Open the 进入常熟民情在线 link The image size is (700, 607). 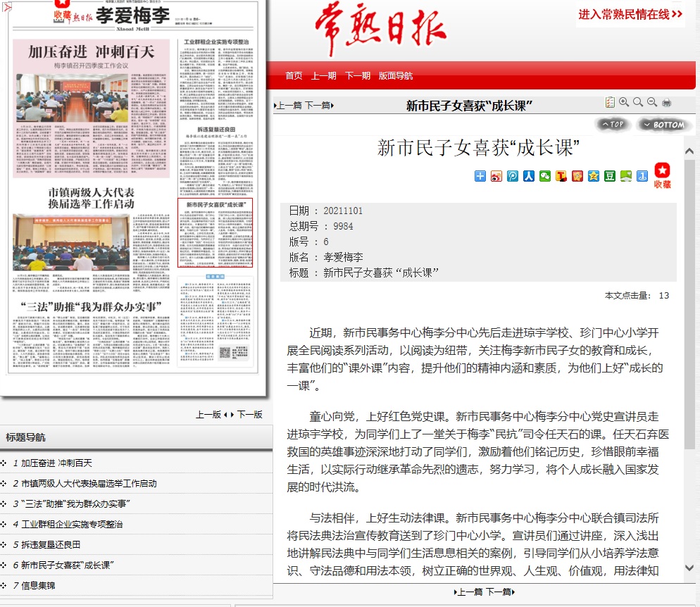coord(630,15)
